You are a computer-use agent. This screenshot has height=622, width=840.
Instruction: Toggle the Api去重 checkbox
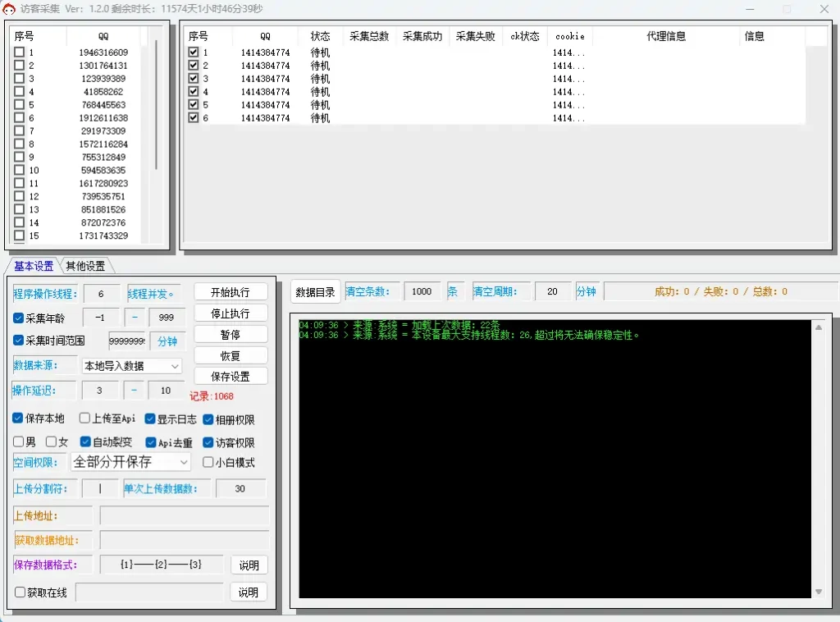tap(151, 442)
